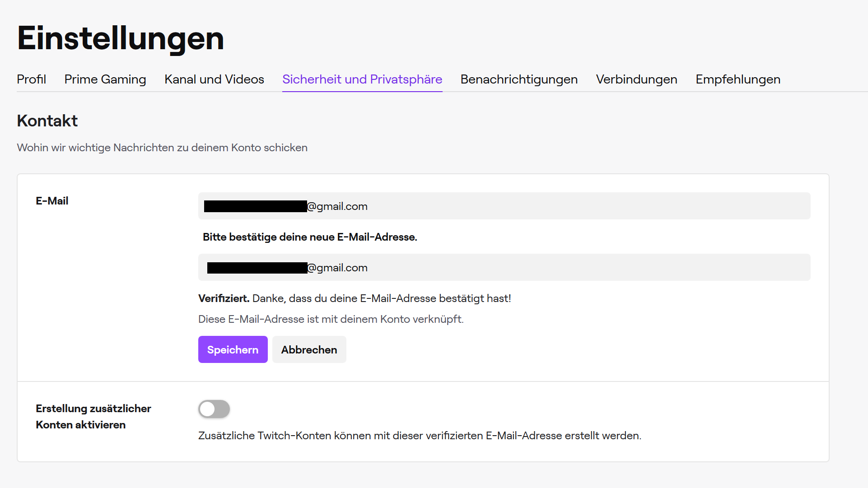868x488 pixels.
Task: Toggle Erstellung zusätzlicher Konten aktivieren switch
Action: [x=214, y=409]
